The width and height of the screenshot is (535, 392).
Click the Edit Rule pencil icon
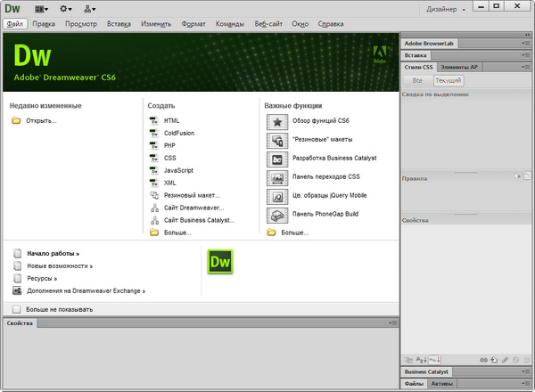pos(505,359)
